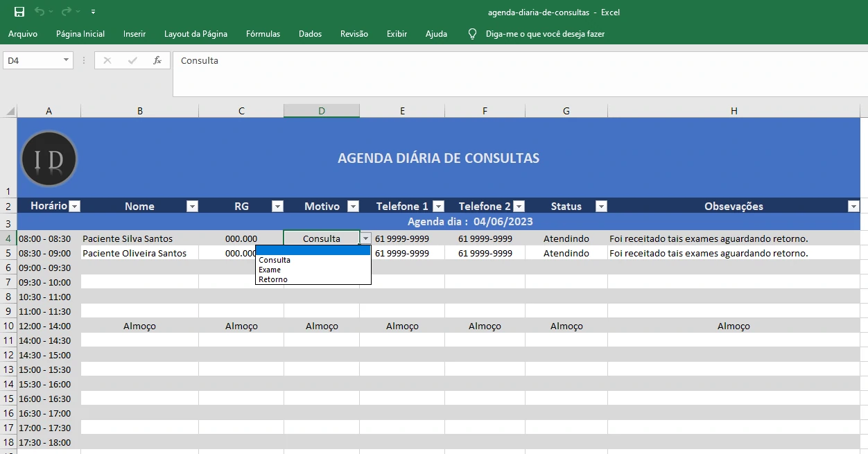Switch to the Fórmulas ribbon tab
The width and height of the screenshot is (868, 454).
point(263,33)
